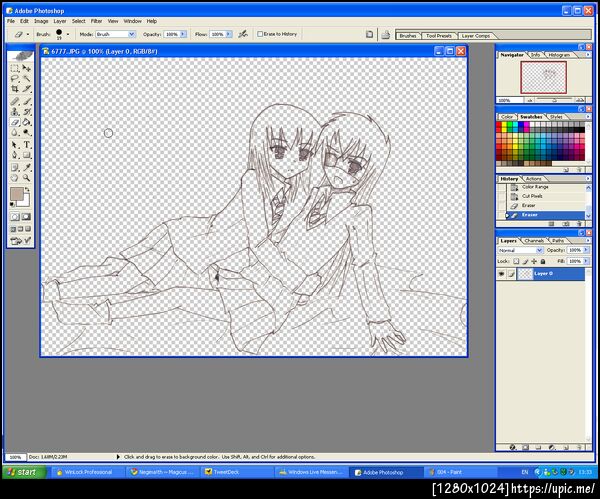This screenshot has width=600, height=499.
Task: Switch to Standard Mode editing
Action: (x=15, y=217)
